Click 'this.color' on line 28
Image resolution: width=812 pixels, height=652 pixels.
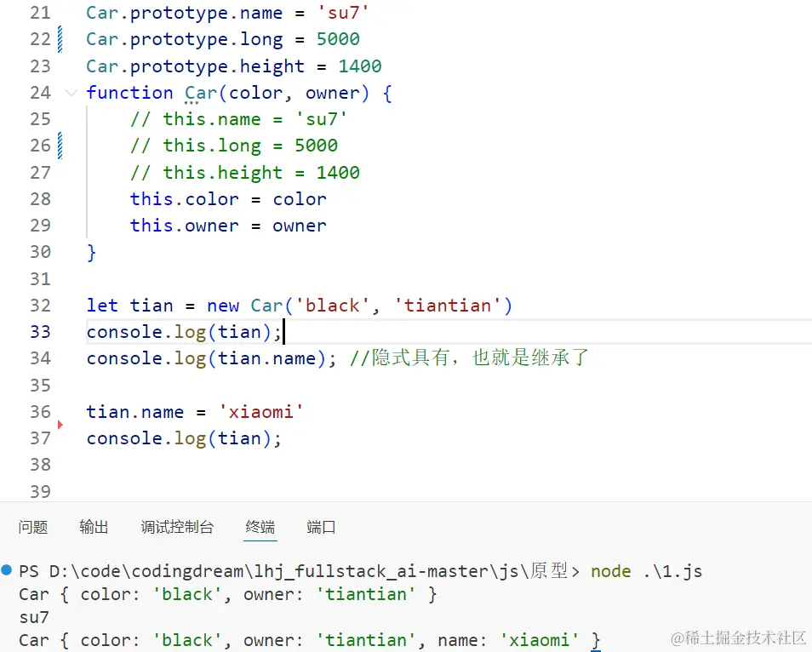point(185,199)
